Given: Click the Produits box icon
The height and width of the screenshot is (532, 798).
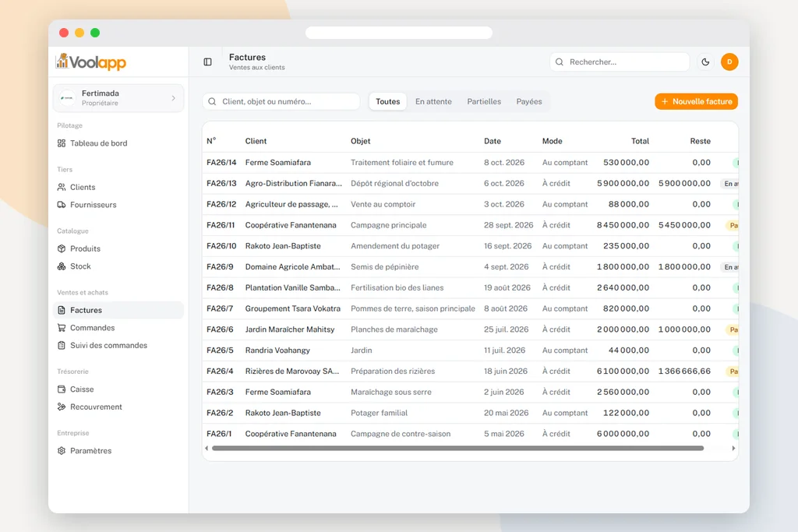Looking at the screenshot, I should click(x=62, y=248).
